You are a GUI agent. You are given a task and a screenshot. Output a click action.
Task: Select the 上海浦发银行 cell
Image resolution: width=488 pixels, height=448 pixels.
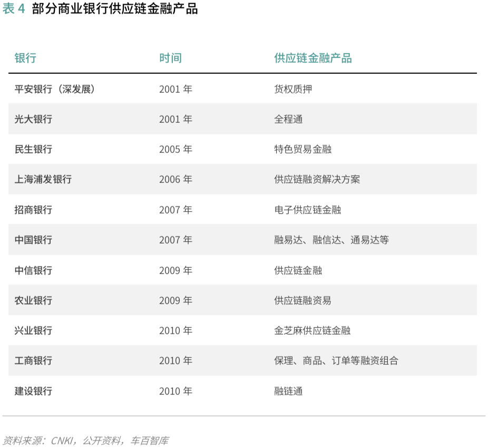point(43,180)
